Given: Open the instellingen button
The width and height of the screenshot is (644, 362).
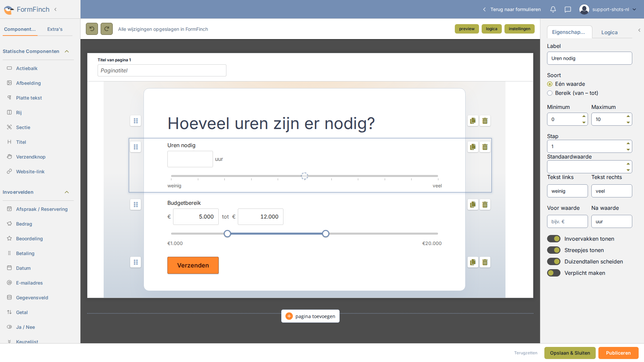Looking at the screenshot, I should click(520, 29).
